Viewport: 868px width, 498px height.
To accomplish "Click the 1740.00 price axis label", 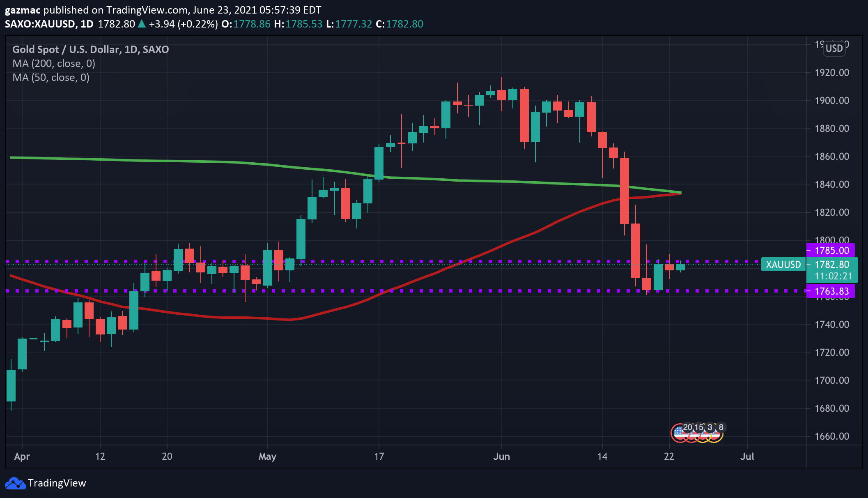I will pos(832,325).
